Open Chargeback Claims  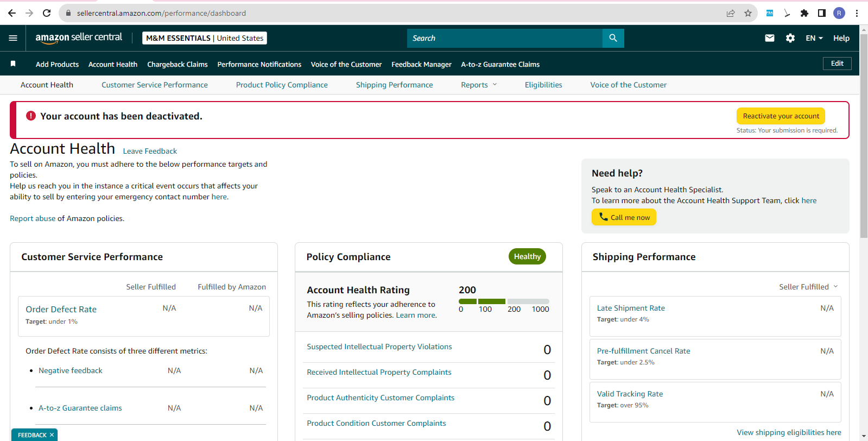(x=178, y=64)
